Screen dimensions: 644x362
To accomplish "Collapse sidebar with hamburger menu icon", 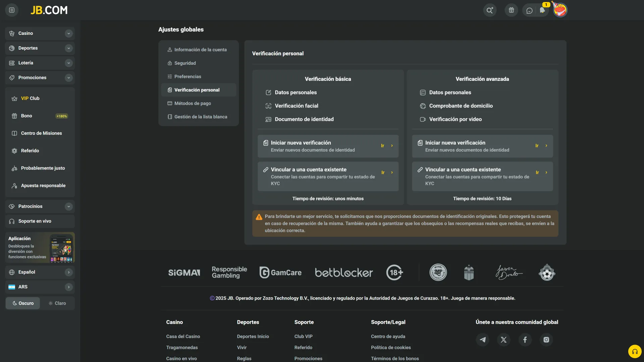I will [12, 10].
